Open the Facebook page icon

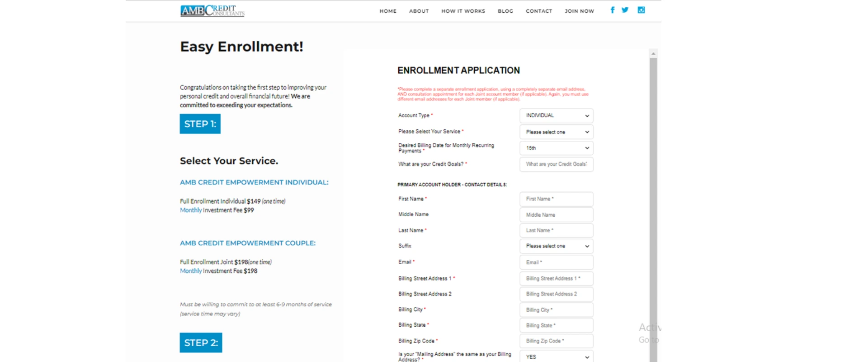click(612, 10)
